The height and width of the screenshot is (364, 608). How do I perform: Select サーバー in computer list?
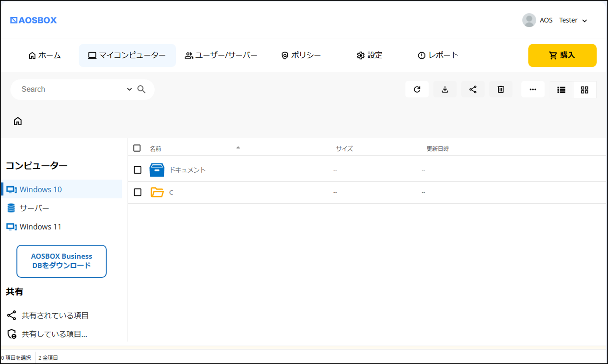[x=28, y=208]
